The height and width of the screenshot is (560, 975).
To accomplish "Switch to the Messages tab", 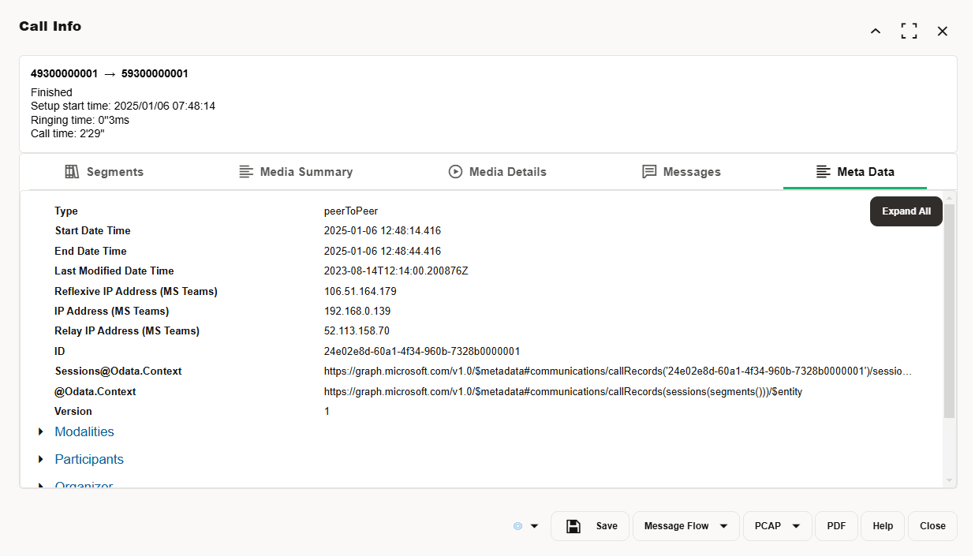I will click(x=682, y=171).
